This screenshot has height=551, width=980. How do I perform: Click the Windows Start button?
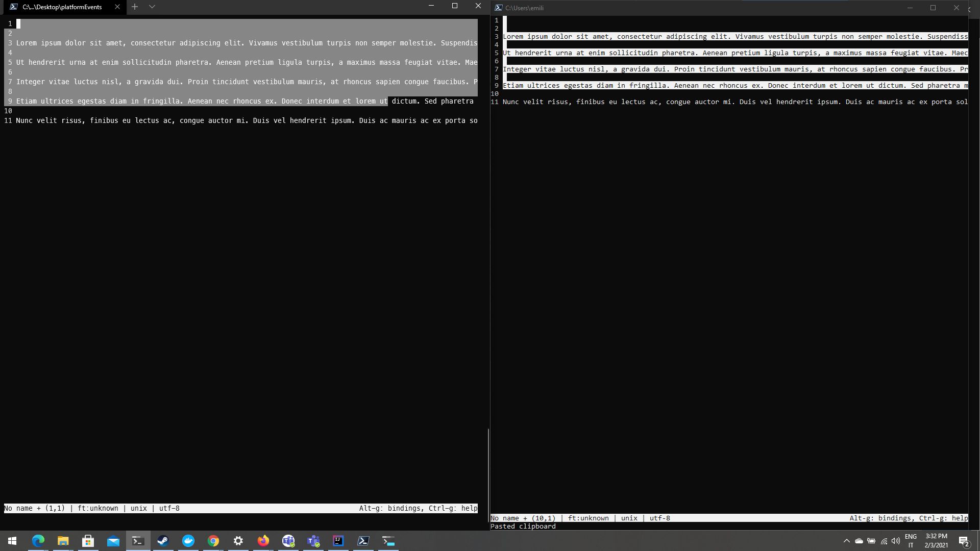[12, 541]
